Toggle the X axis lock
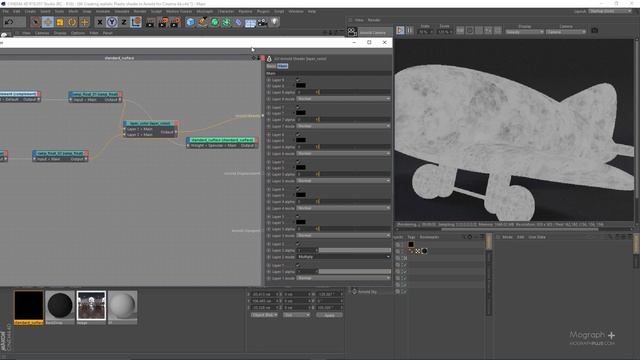This screenshot has width=640, height=360. pos(100,22)
